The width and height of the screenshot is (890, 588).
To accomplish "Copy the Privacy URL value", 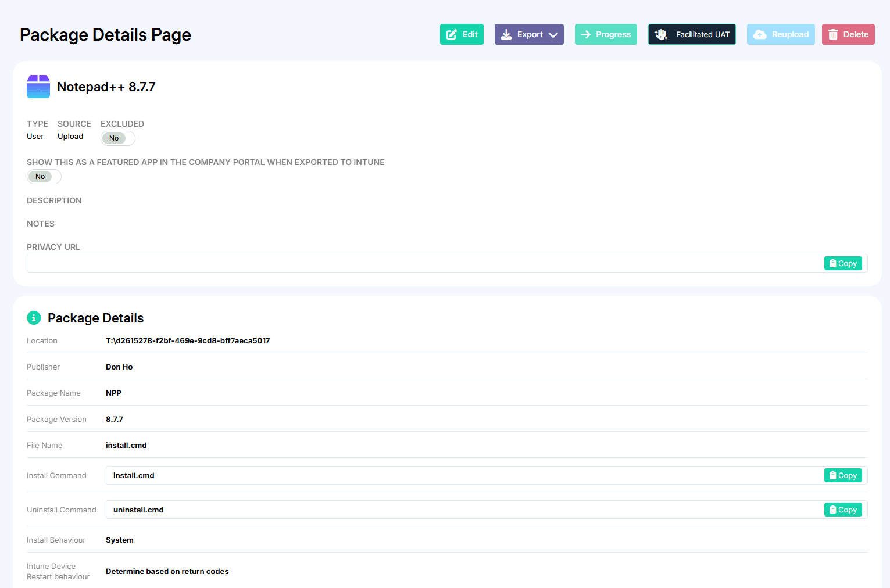I will pyautogui.click(x=842, y=263).
